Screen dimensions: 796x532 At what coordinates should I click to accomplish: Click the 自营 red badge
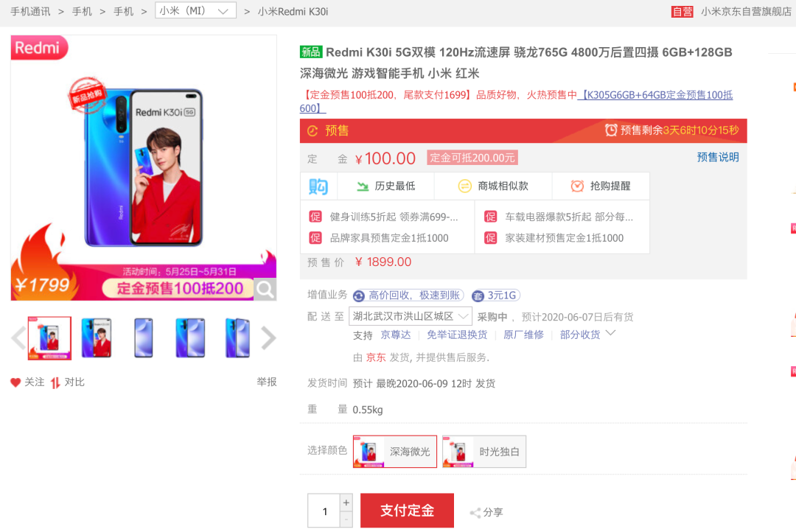click(682, 12)
